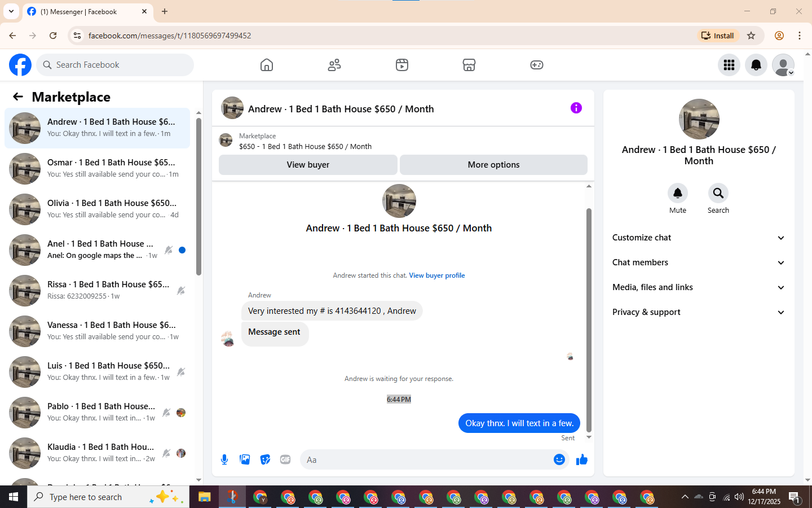This screenshot has height=508, width=812.
Task: Open the Friends icon in top navigation
Action: tap(334, 65)
